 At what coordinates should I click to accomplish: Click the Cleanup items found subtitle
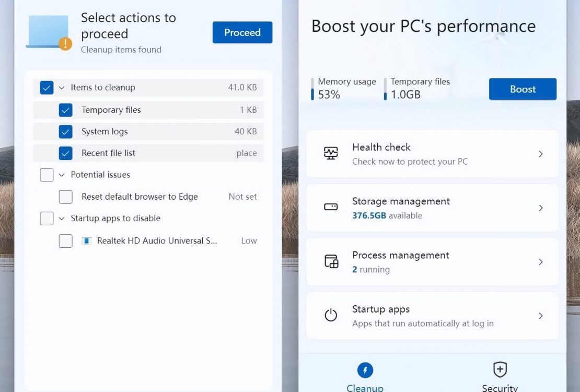[121, 50]
